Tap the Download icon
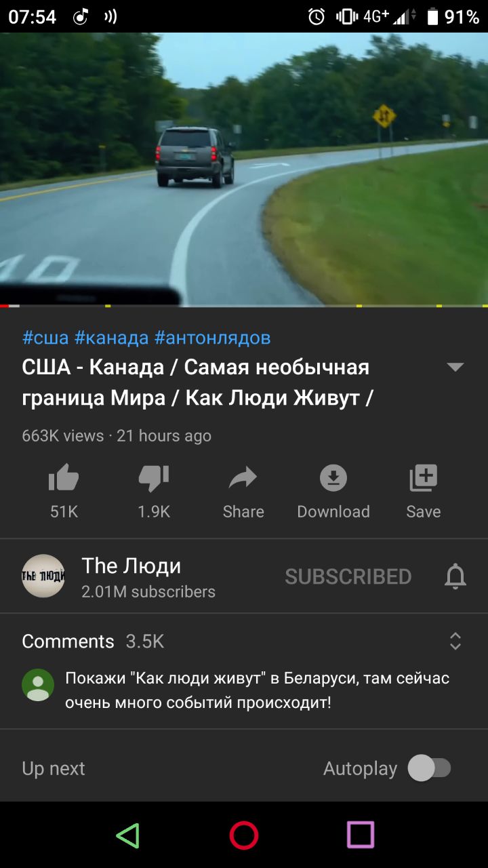The height and width of the screenshot is (868, 488). (333, 479)
